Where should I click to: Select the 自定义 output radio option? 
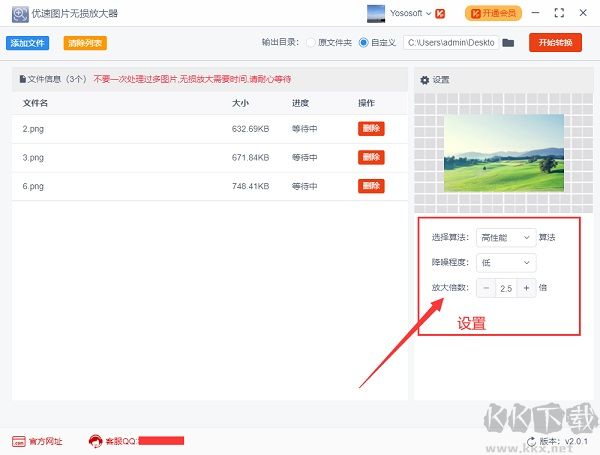(x=363, y=42)
